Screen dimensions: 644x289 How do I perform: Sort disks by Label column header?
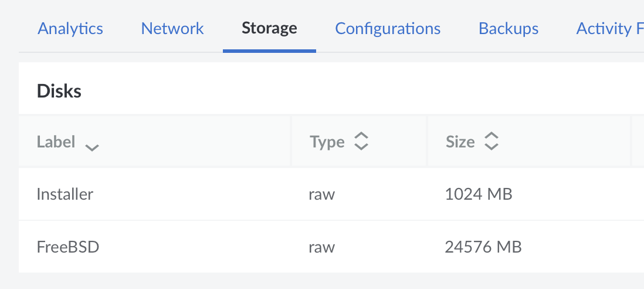(56, 142)
